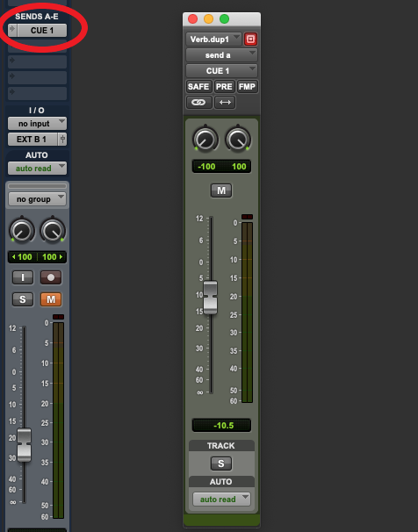Clear the clip indicator above channel meter
This screenshot has height=532, width=418.
[58, 317]
